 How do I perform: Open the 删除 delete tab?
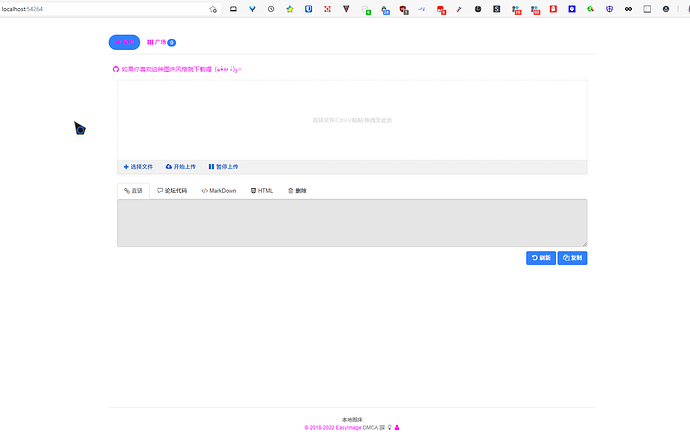click(x=297, y=190)
